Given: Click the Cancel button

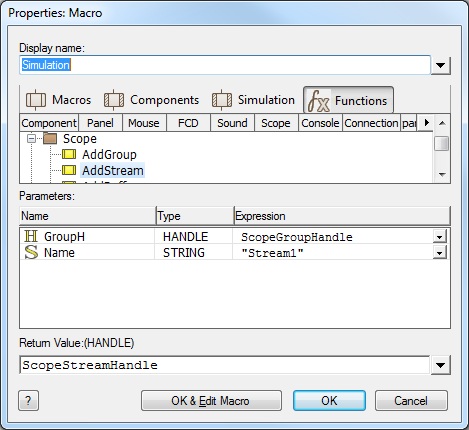Looking at the screenshot, I should click(411, 401).
